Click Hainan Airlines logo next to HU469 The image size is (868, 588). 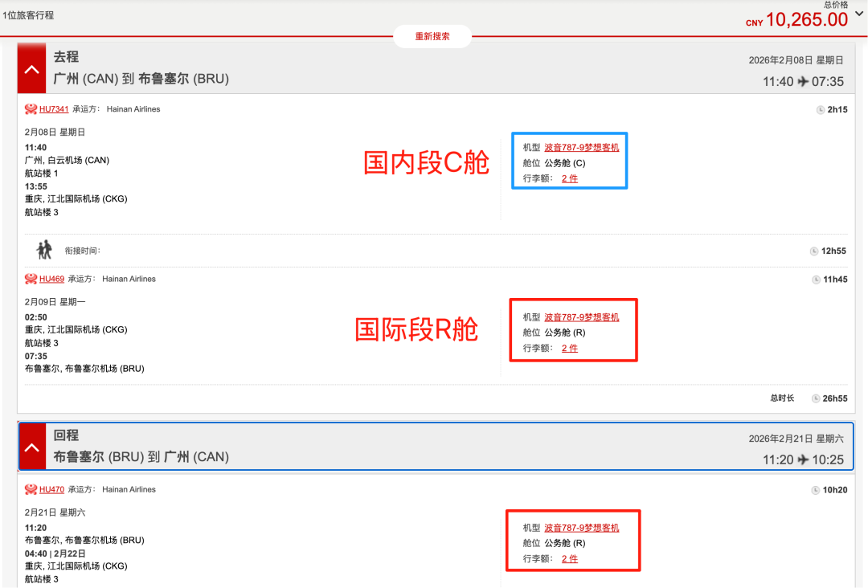point(31,279)
